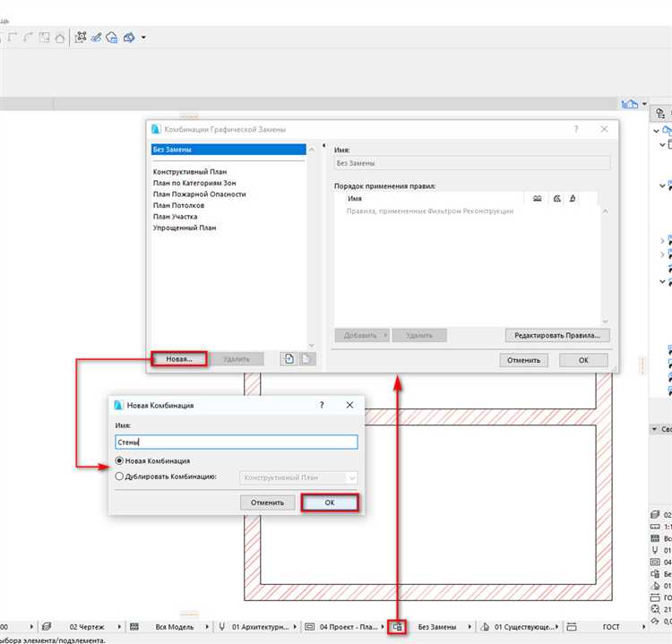Open the duplicate source dropdown 'Конструктивный План'
Screen dimensions: 672x644
[298, 477]
